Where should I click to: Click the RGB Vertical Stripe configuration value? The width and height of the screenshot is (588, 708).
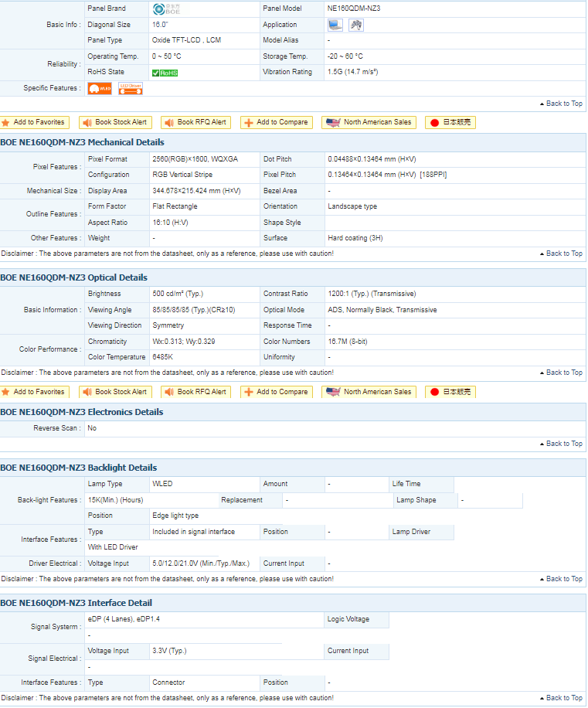coord(182,175)
